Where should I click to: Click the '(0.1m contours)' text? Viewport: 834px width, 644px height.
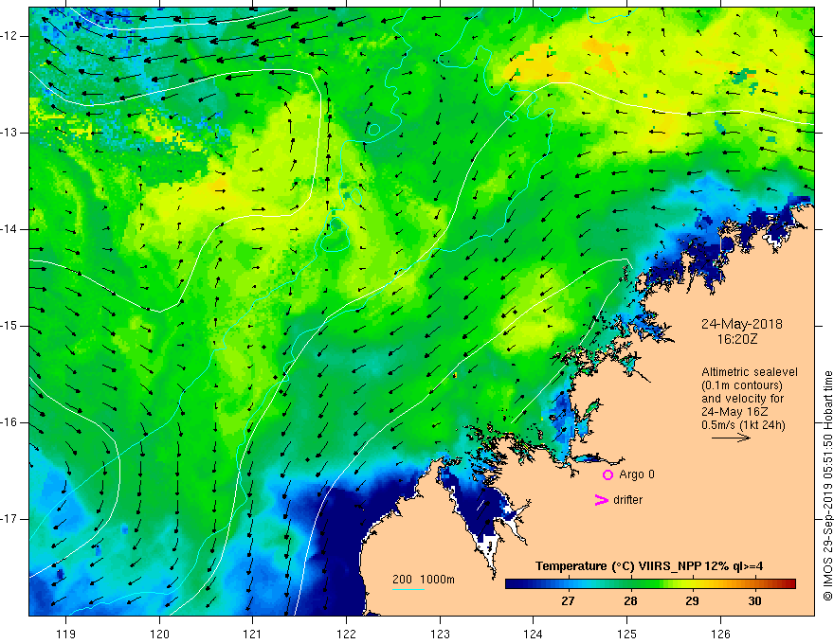[741, 385]
